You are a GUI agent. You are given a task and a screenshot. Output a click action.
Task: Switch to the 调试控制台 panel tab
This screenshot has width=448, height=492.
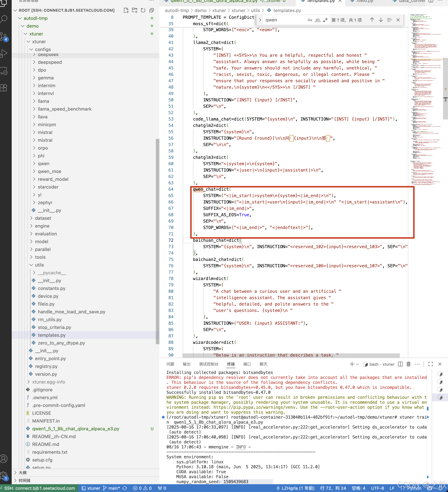point(209,364)
